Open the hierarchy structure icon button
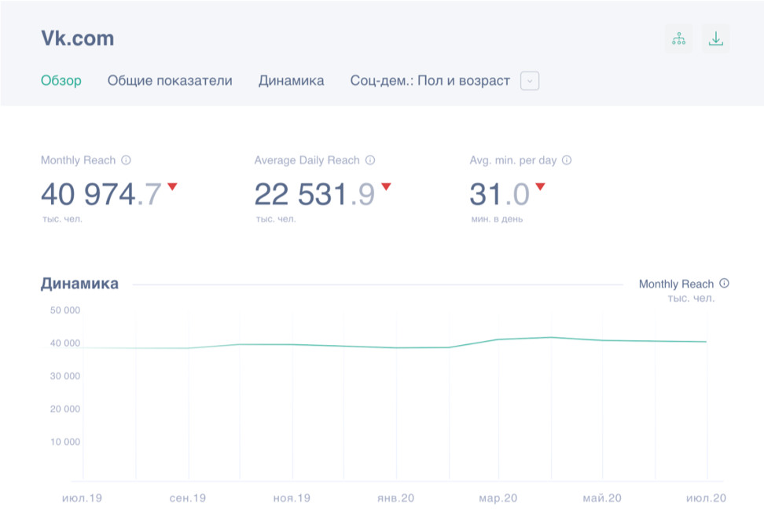This screenshot has height=532, width=764. click(x=679, y=39)
